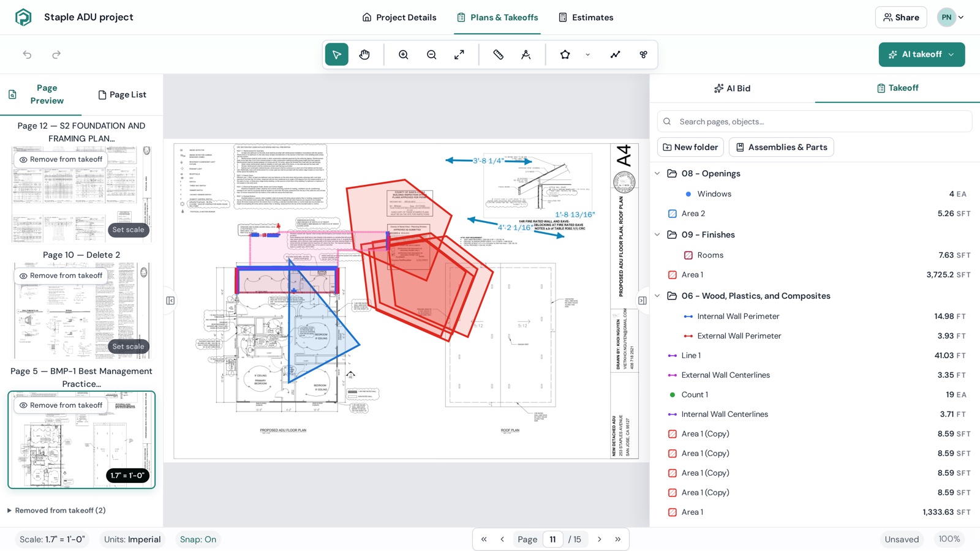
Task: Click the Area 2 swatch icon
Action: pyautogui.click(x=673, y=214)
